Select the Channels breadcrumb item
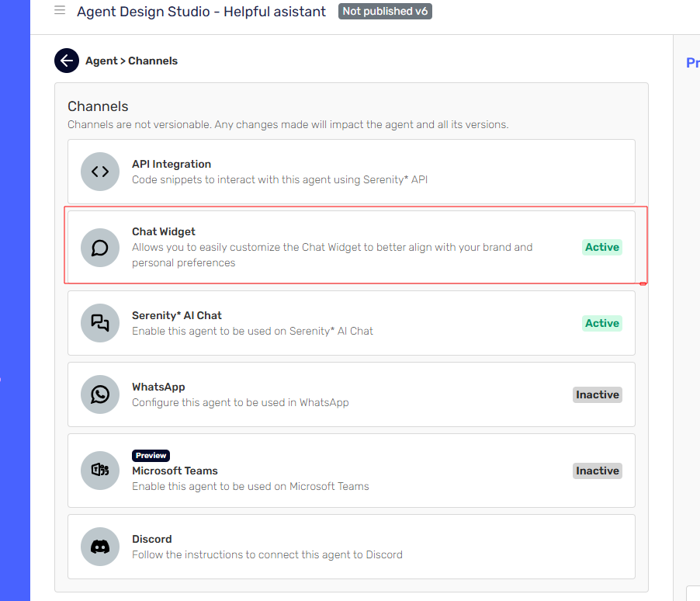Screen dimensions: 700x601 coord(152,61)
